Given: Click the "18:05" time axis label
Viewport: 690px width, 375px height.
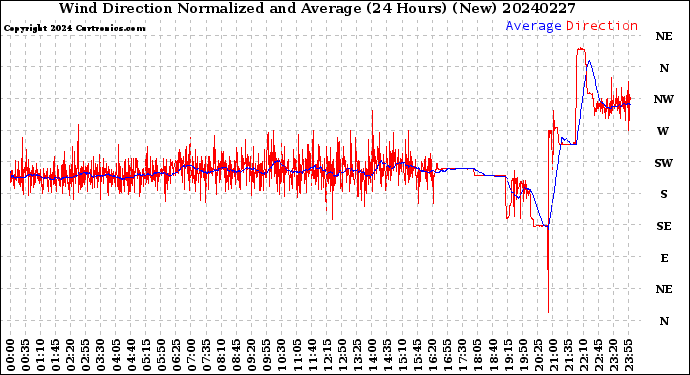Looking at the screenshot, I should coord(478,355).
